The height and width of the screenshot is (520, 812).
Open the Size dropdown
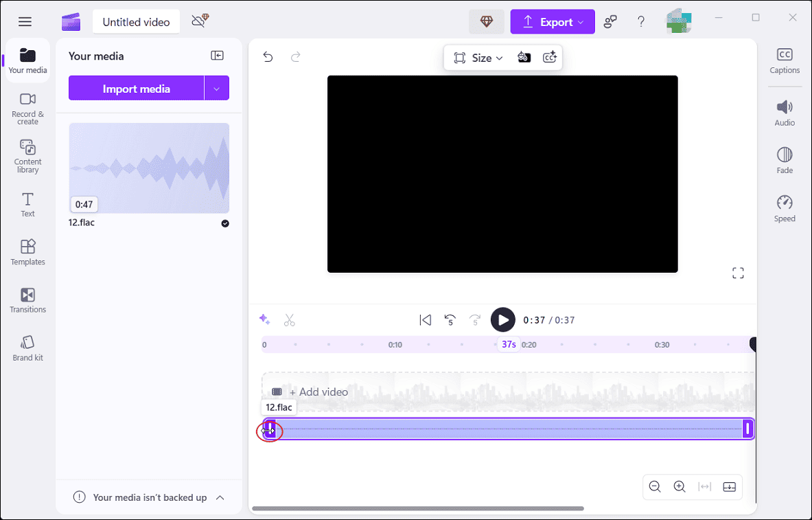(x=478, y=58)
